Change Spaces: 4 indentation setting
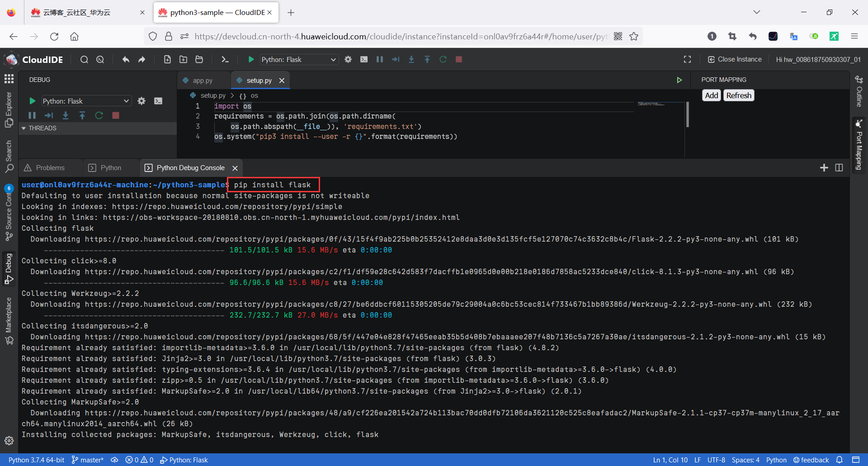The image size is (868, 466). 745,460
